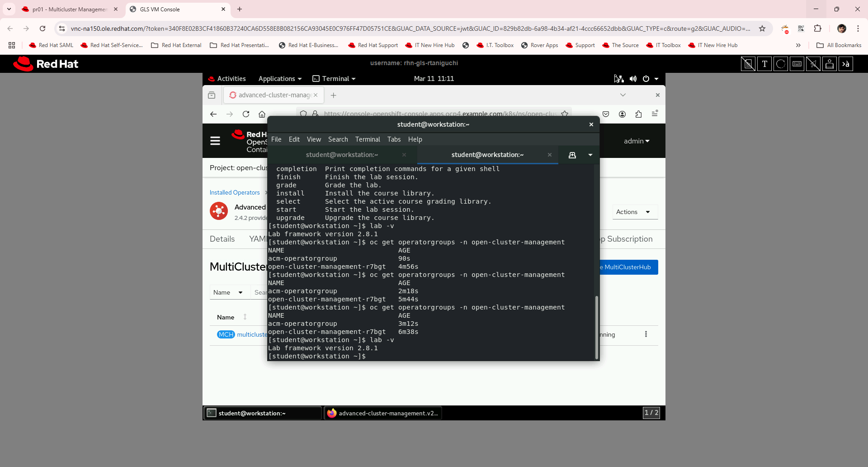868x467 pixels.
Task: Open the terminal File menu
Action: click(x=276, y=139)
